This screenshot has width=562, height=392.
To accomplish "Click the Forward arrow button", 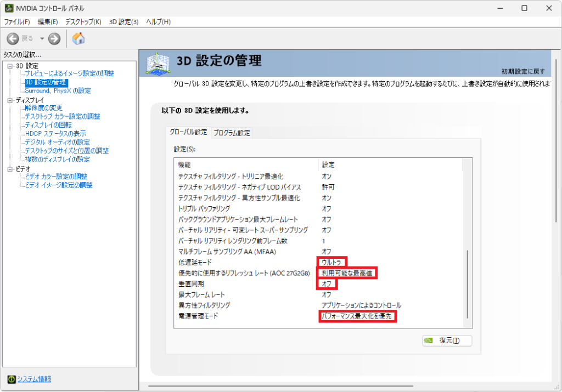I will 54,38.
